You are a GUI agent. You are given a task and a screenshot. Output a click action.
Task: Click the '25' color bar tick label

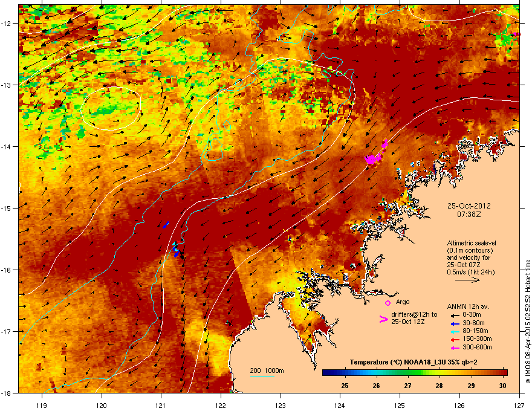(345, 386)
